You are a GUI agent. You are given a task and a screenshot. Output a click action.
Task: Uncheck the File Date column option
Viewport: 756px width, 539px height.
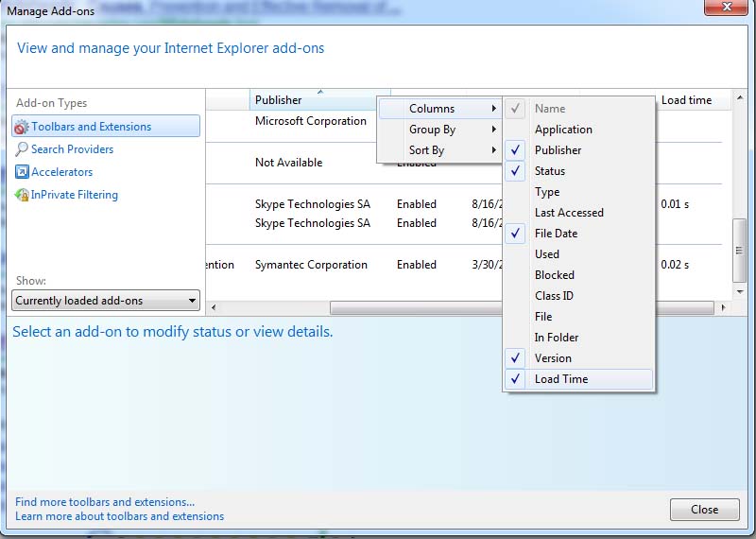click(x=578, y=233)
